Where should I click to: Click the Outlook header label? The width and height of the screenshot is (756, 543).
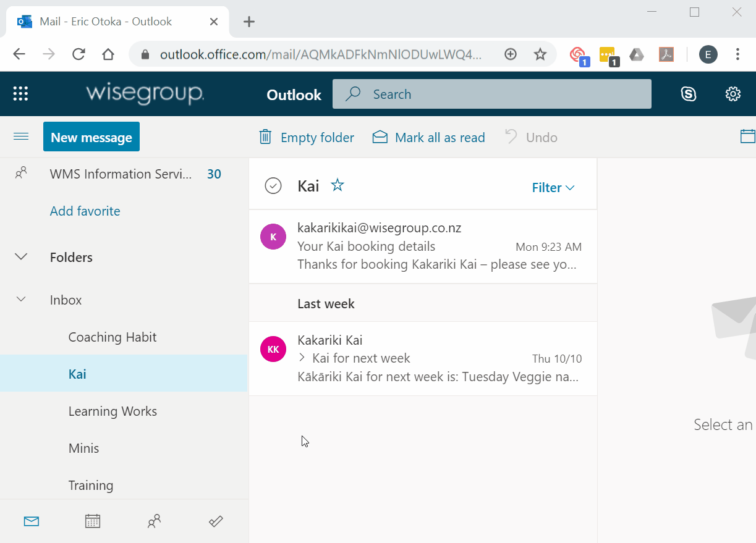tap(294, 95)
